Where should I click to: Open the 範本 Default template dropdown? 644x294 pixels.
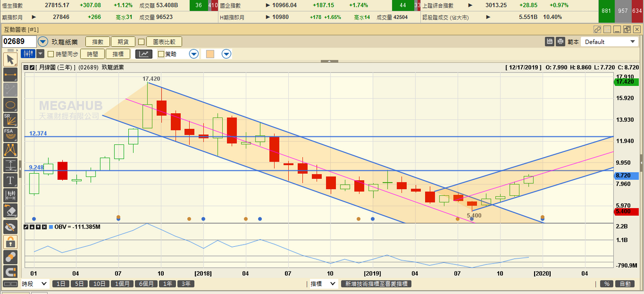click(x=609, y=41)
